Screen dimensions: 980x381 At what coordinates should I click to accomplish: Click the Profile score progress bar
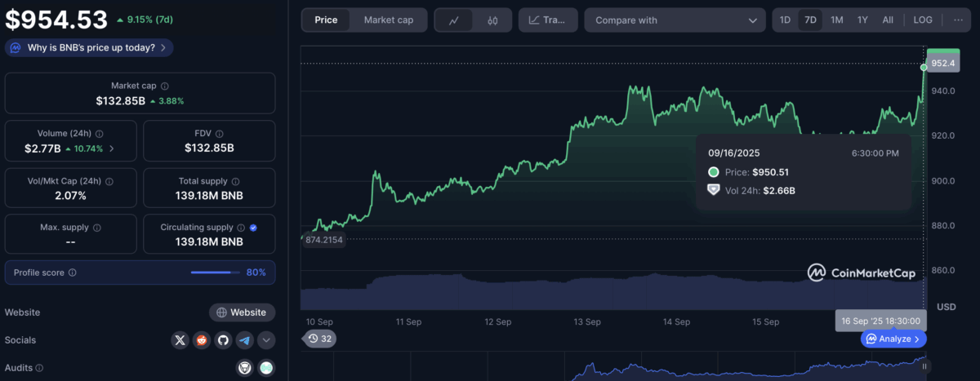215,272
